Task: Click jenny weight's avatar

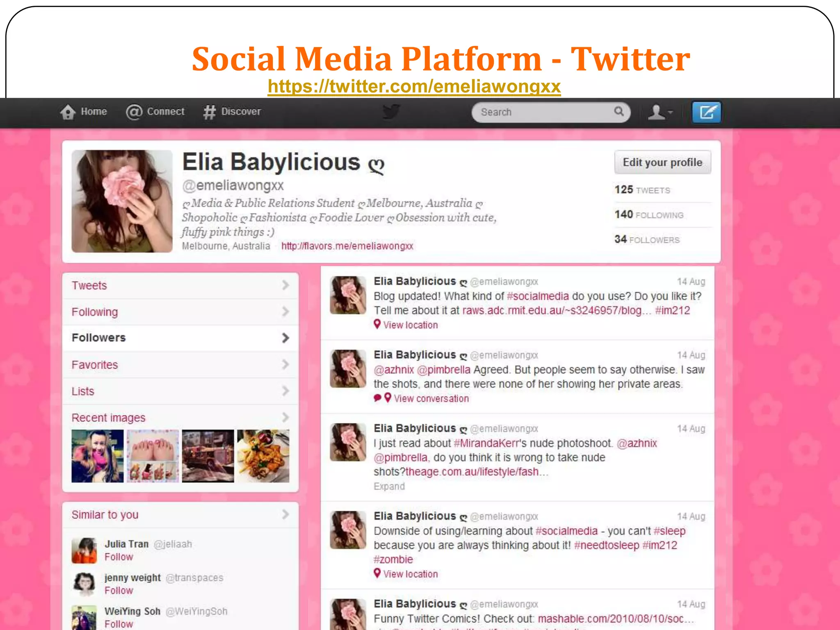Action: (x=84, y=584)
